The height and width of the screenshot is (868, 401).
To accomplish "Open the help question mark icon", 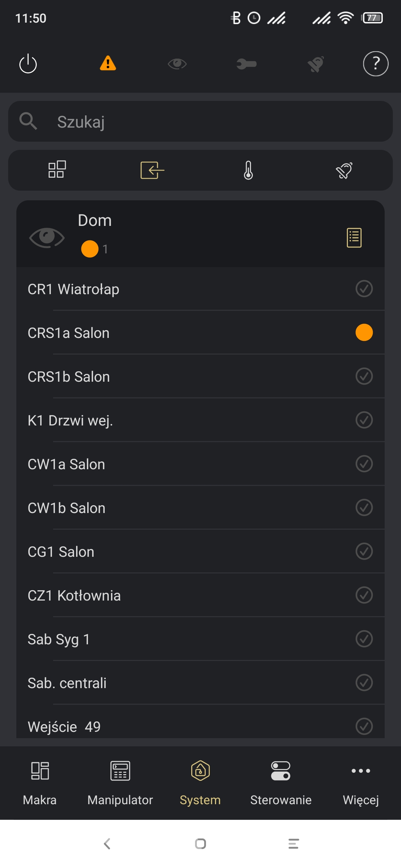I will tap(375, 64).
